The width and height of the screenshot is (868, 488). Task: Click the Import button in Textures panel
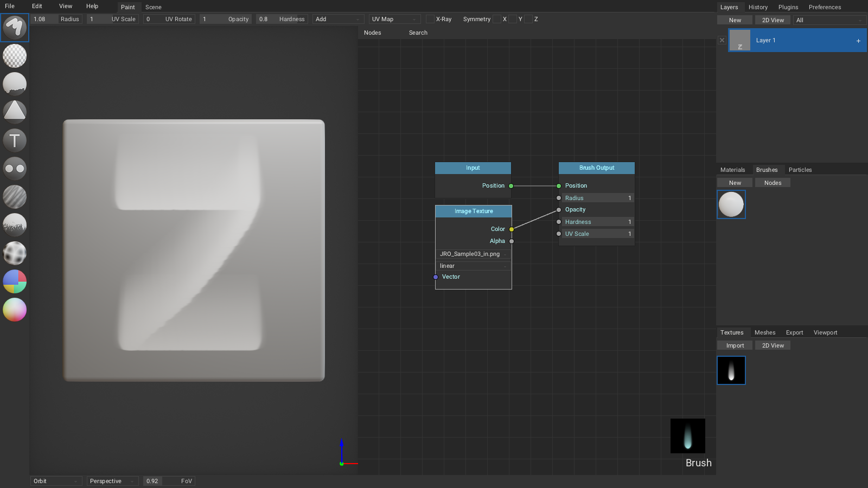[735, 345]
